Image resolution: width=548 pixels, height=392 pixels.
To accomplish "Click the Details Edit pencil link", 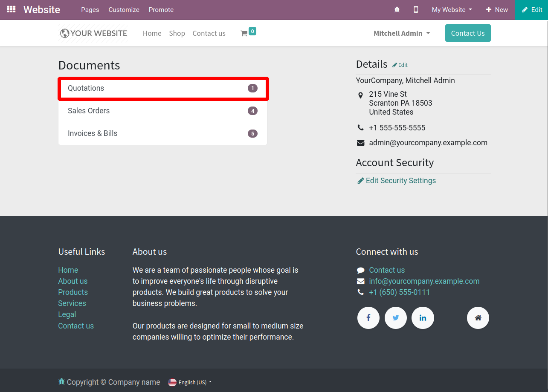I will 400,65.
